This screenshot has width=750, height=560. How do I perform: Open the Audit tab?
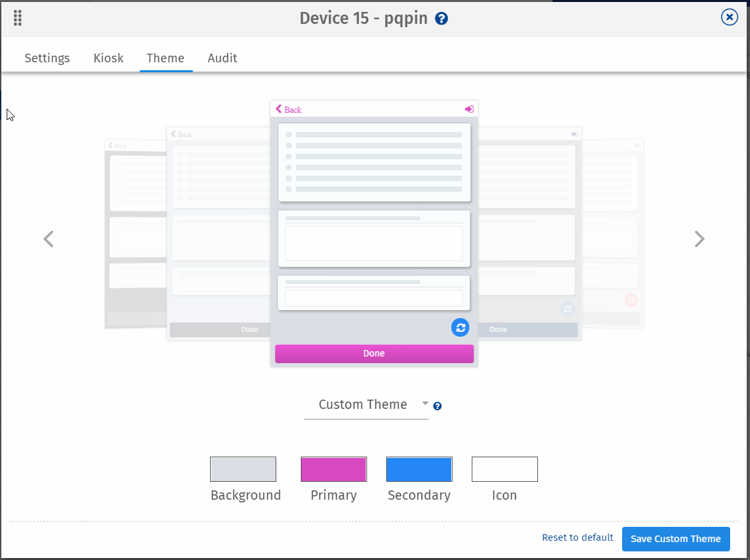pyautogui.click(x=222, y=58)
